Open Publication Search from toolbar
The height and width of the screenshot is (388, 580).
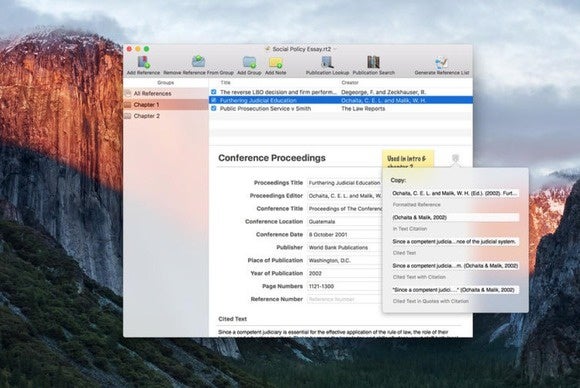tap(374, 62)
